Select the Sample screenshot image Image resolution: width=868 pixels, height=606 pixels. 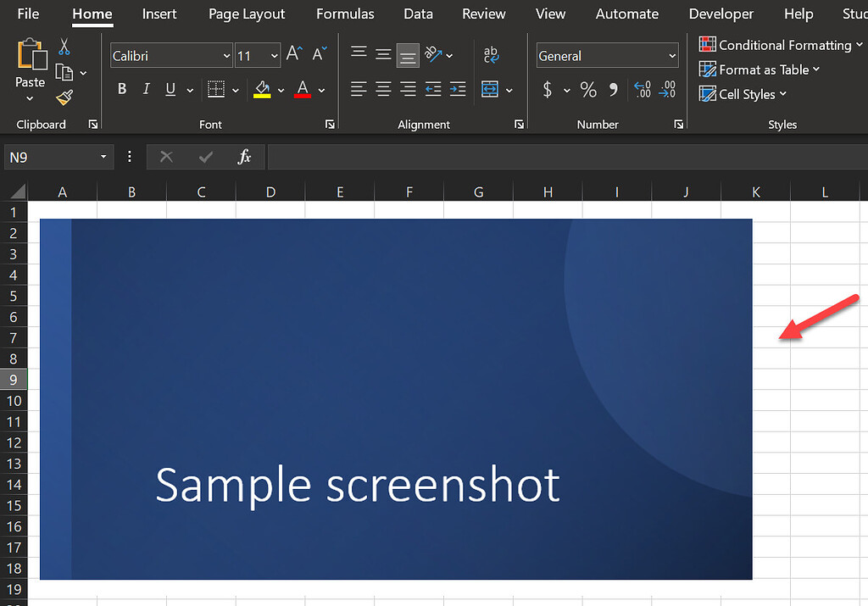[x=396, y=399]
